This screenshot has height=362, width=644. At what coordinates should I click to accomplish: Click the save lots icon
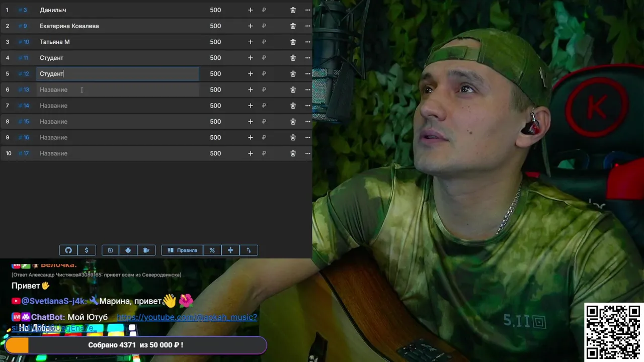110,250
